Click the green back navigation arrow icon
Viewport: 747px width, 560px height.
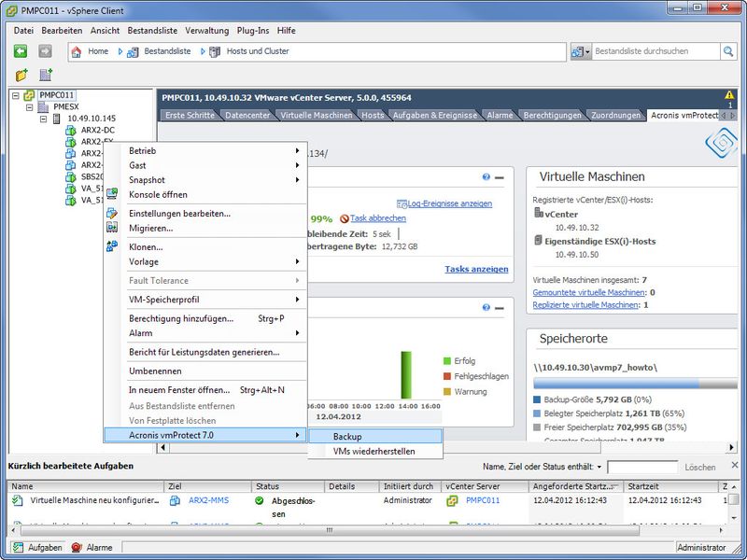pyautogui.click(x=20, y=51)
